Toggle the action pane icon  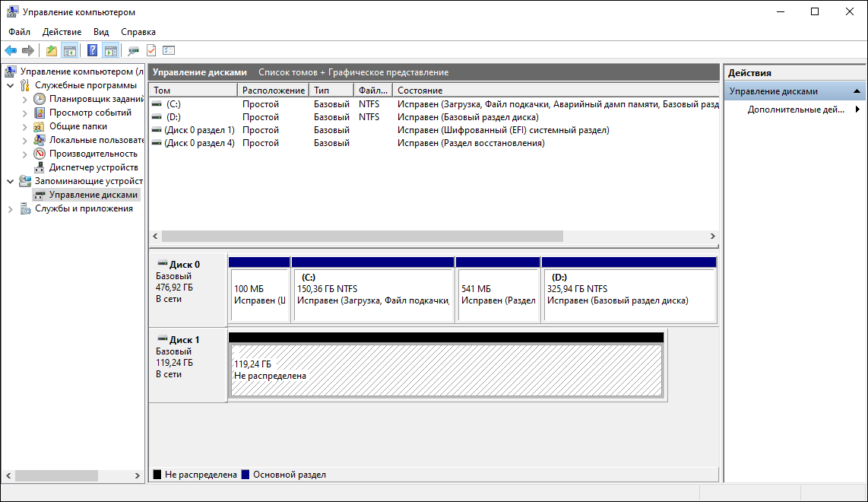pos(111,51)
